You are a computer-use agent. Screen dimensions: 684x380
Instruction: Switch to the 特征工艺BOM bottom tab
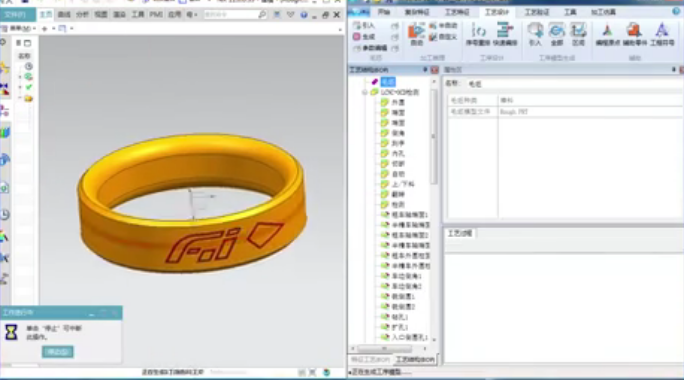pyautogui.click(x=370, y=359)
